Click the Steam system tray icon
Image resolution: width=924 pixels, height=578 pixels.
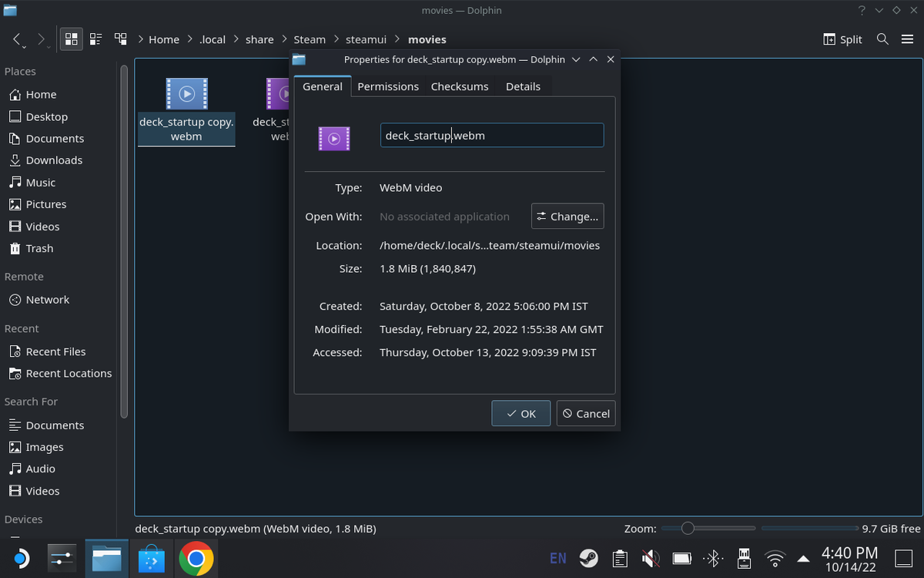point(588,558)
